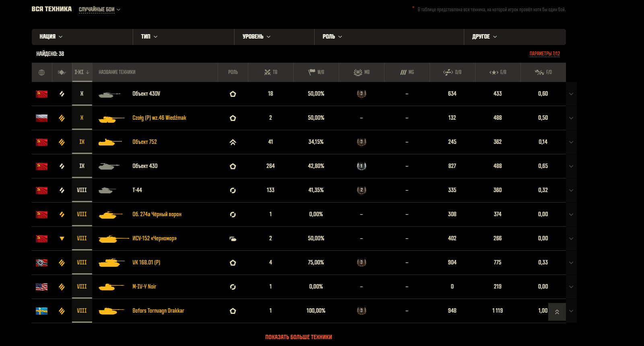
Task: Open the Нация filter dropdown
Action: [51, 37]
